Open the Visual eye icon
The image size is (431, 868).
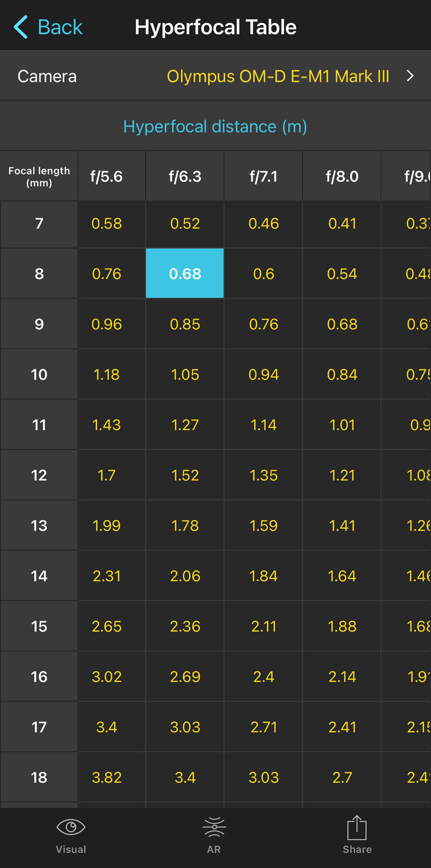(x=71, y=827)
